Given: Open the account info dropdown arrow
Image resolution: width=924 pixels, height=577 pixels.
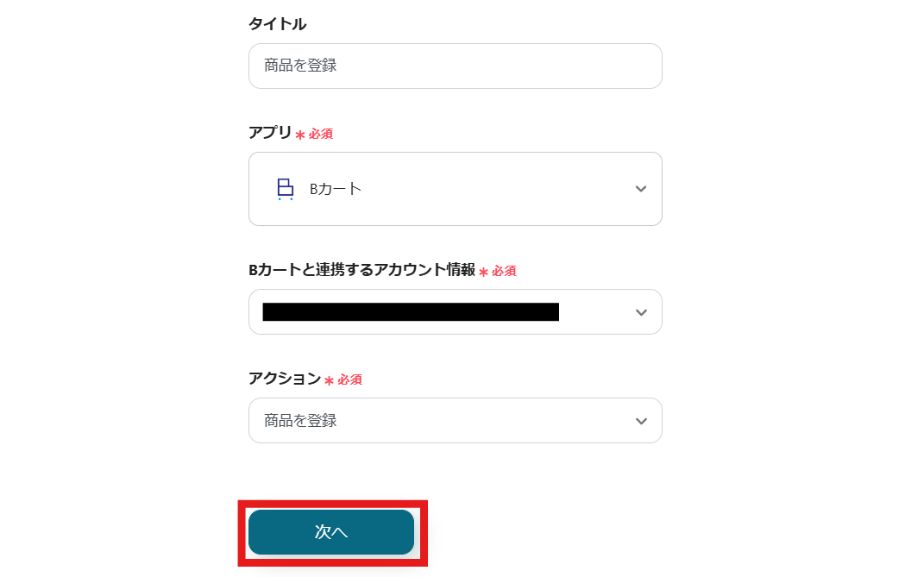Looking at the screenshot, I should pos(640,312).
